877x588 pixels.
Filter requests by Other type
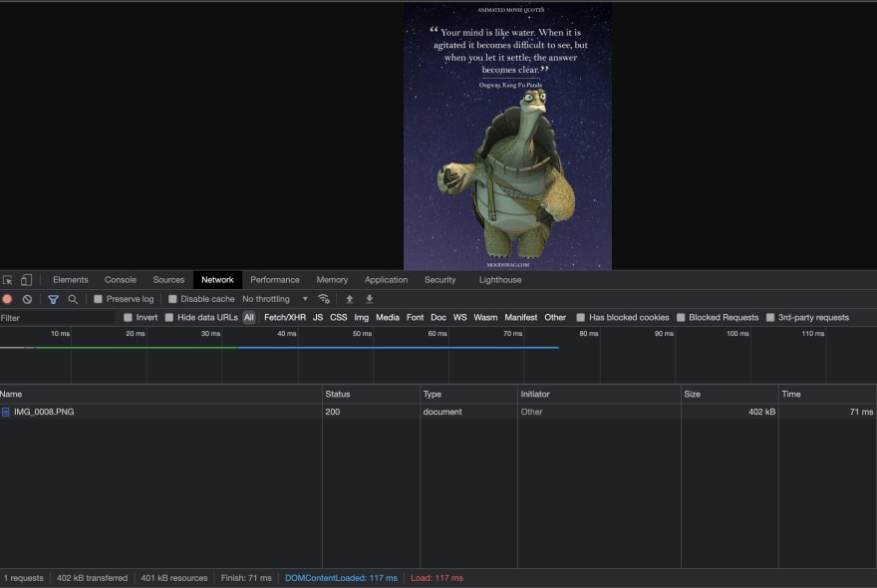555,317
